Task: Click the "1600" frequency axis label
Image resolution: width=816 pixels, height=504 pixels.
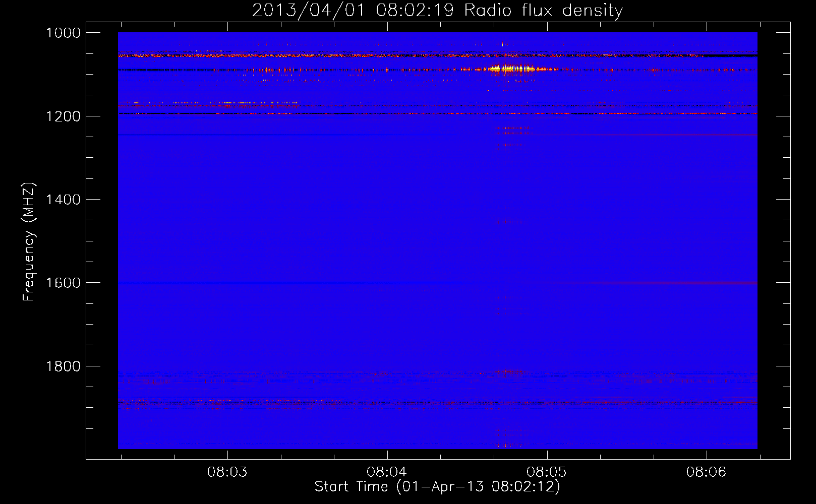Action: (64, 283)
